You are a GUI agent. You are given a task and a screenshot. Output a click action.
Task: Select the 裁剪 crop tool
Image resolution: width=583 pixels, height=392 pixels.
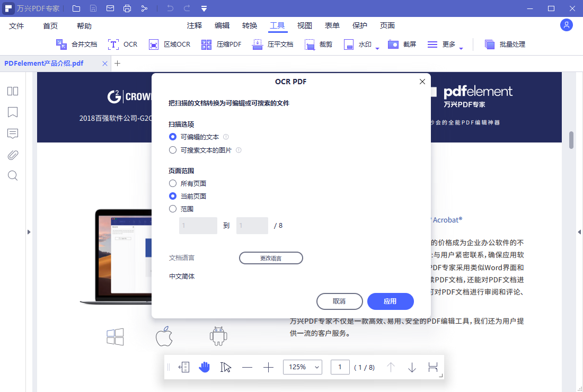tap(319, 44)
